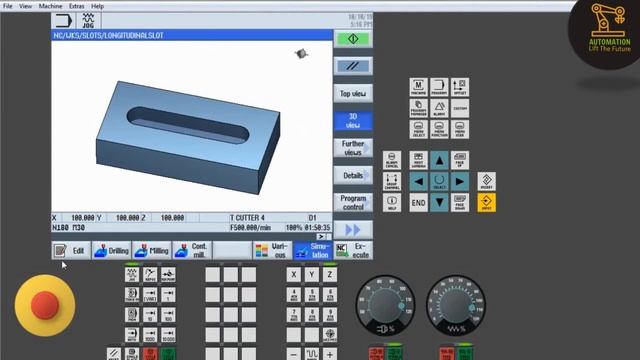Open the Help menu
The image size is (640, 360).
click(x=97, y=6)
